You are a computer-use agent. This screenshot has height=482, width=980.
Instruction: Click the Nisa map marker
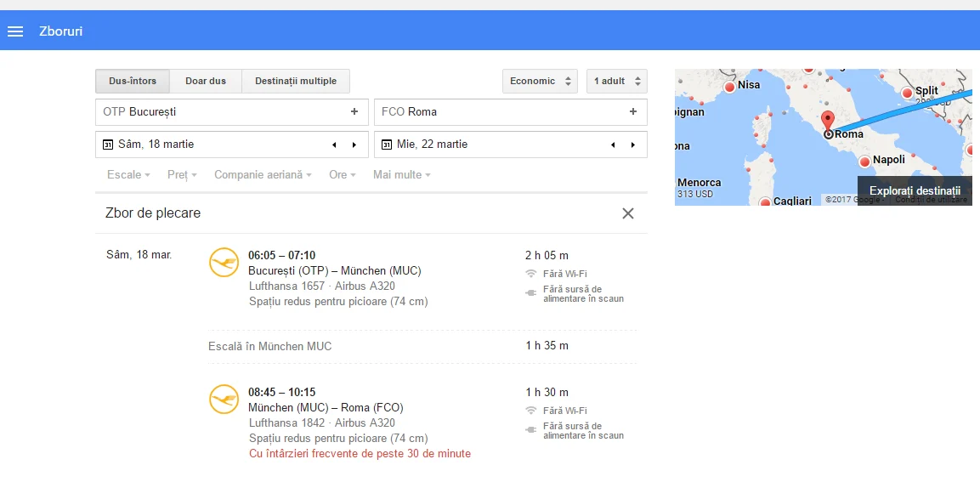[x=729, y=87]
